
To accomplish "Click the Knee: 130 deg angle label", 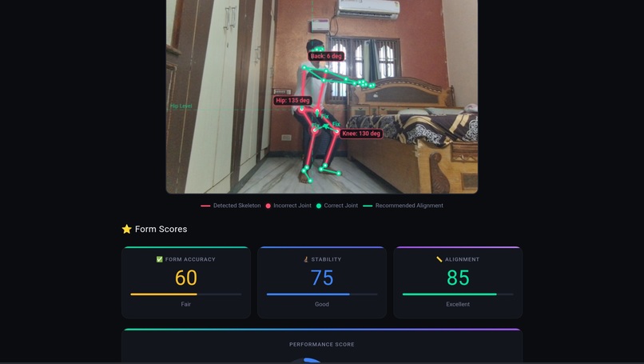I will point(361,134).
